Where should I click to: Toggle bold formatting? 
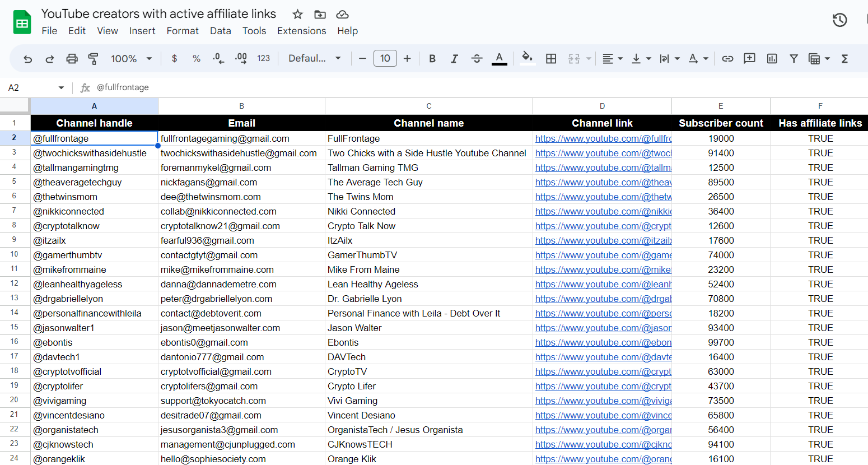[432, 58]
